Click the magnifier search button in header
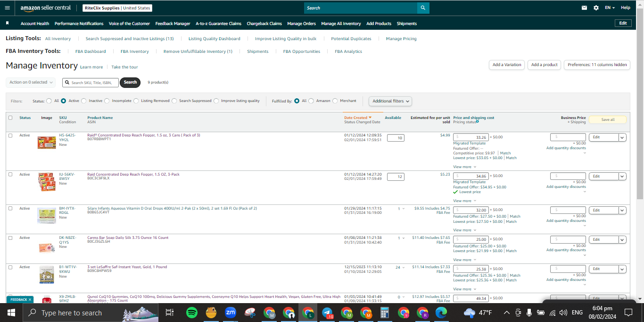The image size is (644, 322). point(423,8)
